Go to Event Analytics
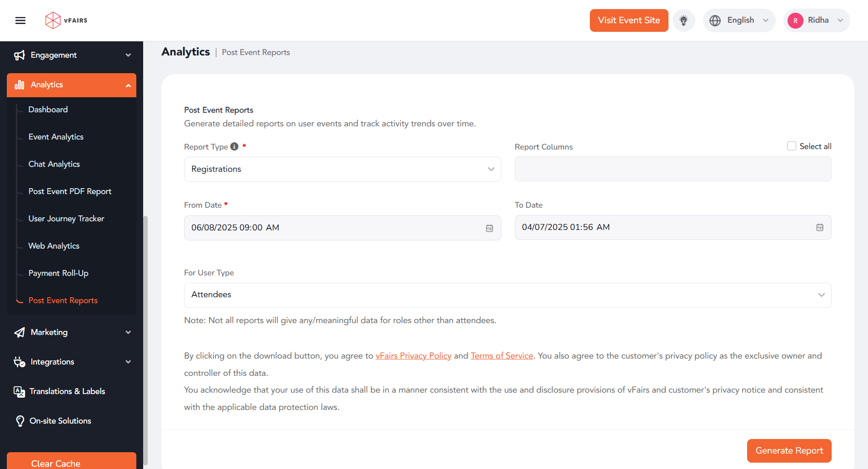 [56, 137]
